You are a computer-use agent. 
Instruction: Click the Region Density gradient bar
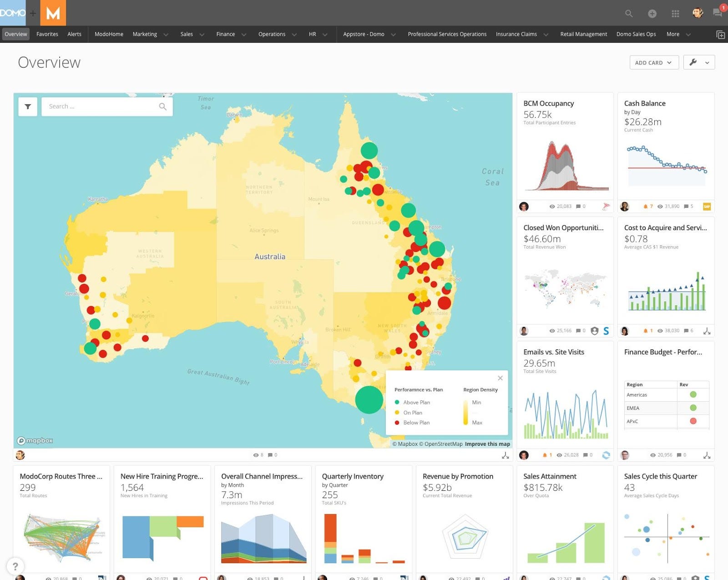[x=465, y=412]
